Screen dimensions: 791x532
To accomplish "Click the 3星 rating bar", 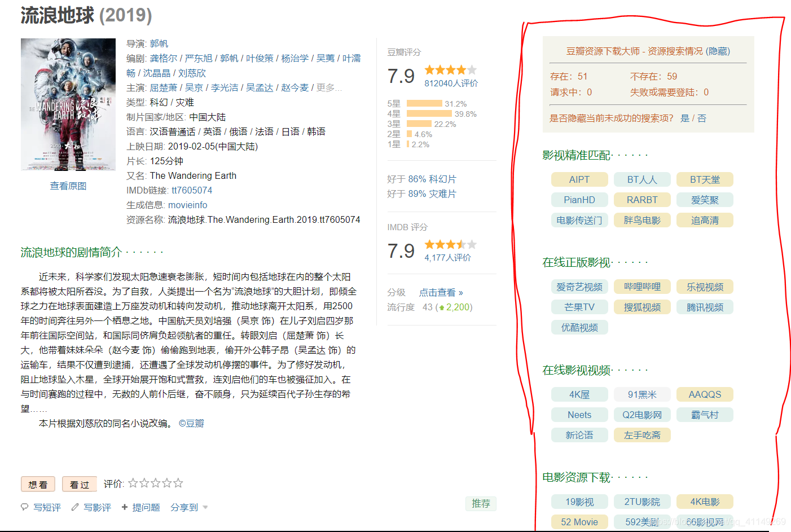I will click(419, 124).
